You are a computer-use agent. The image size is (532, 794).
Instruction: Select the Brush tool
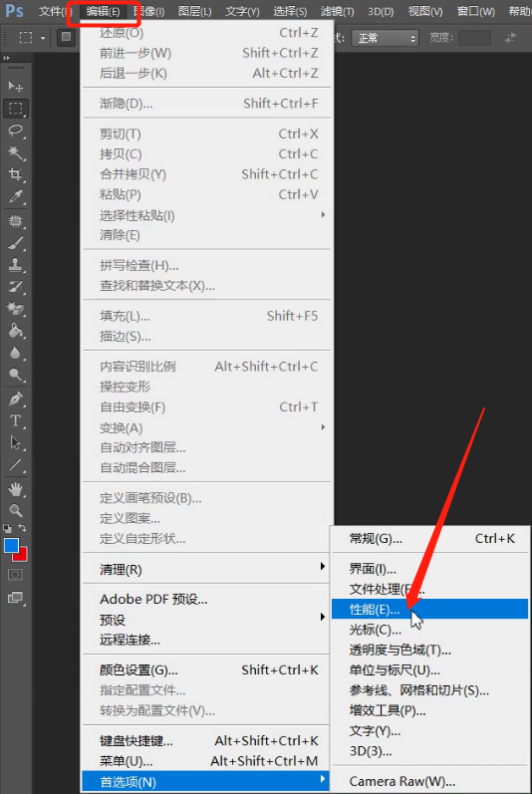16,243
